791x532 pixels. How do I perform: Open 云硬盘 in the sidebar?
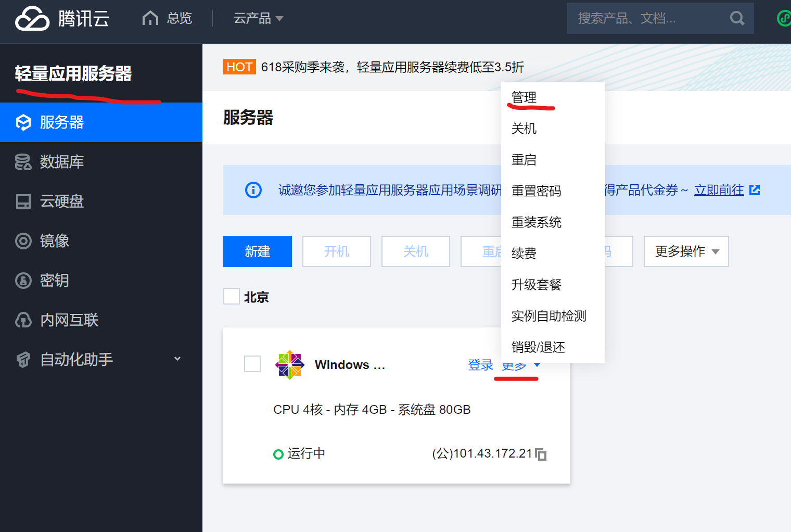[101, 201]
